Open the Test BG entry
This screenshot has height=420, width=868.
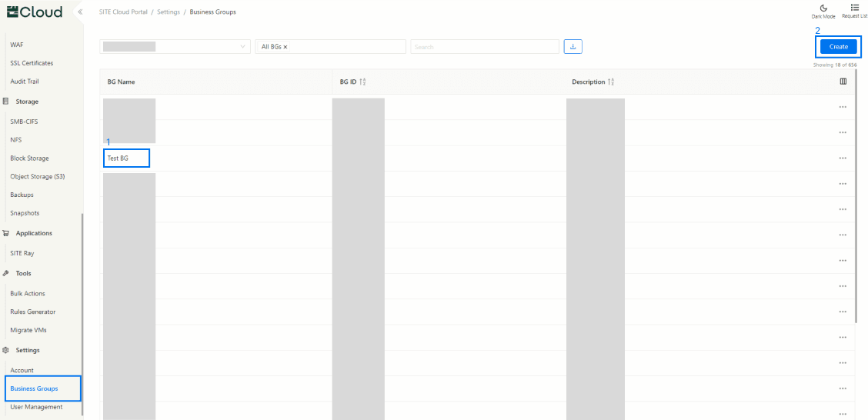[119, 158]
